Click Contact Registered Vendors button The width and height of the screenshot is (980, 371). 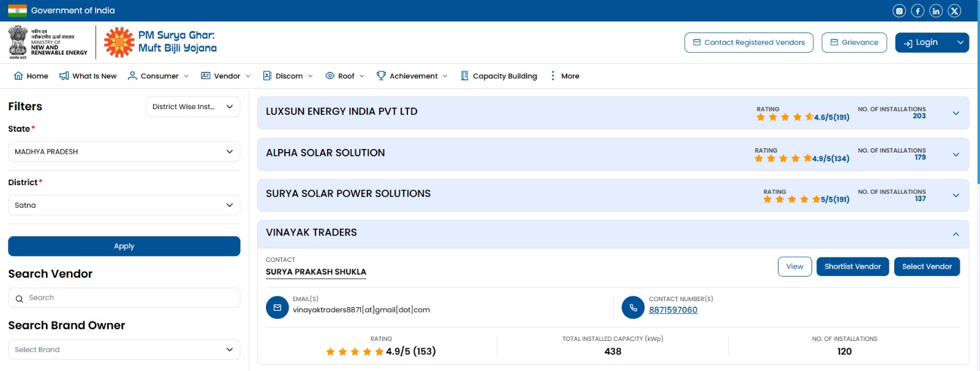click(749, 42)
